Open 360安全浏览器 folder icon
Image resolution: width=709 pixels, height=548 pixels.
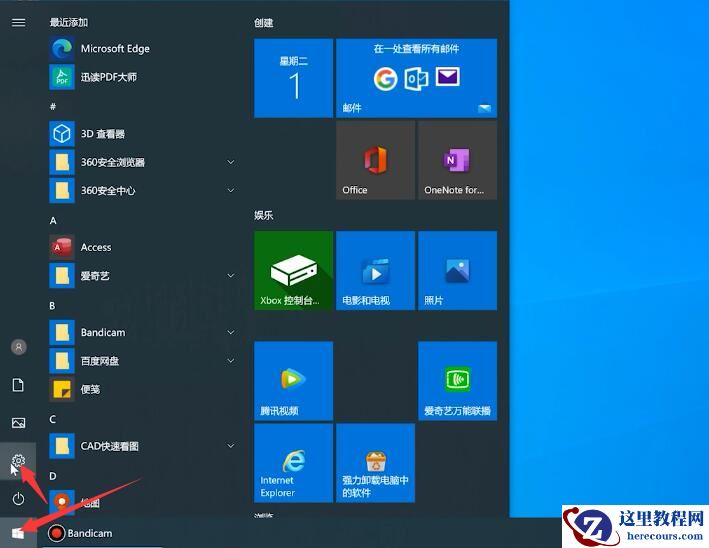(62, 162)
